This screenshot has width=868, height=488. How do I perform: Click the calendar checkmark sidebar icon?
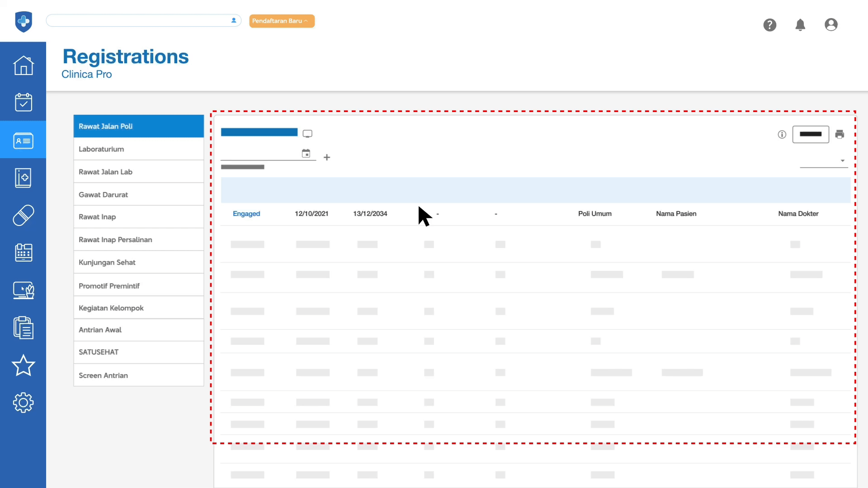point(23,103)
